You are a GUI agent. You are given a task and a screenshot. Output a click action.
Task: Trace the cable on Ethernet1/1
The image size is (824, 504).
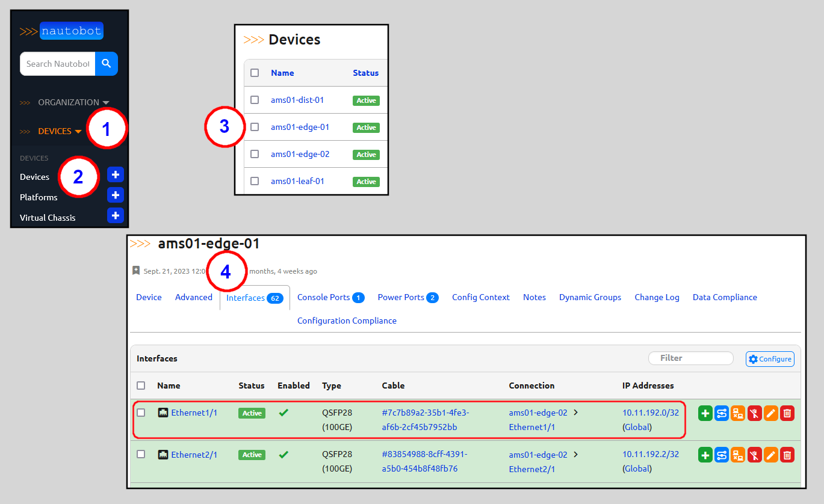tap(721, 413)
